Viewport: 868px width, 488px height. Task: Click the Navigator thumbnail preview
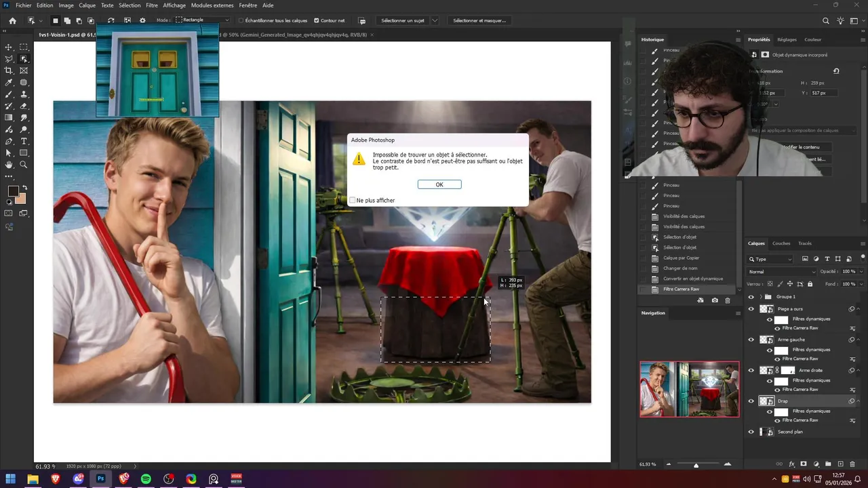tap(690, 389)
